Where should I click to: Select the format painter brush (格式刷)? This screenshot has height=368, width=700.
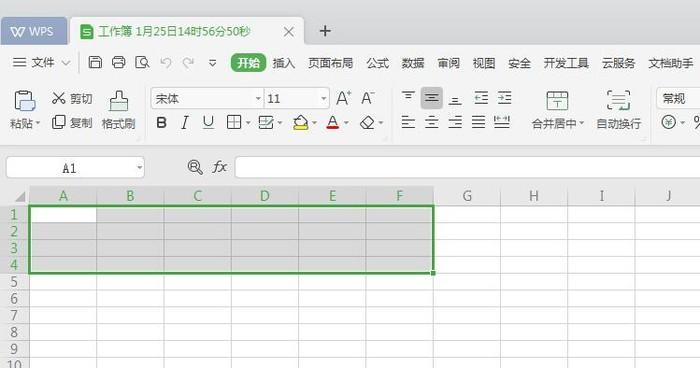click(118, 110)
